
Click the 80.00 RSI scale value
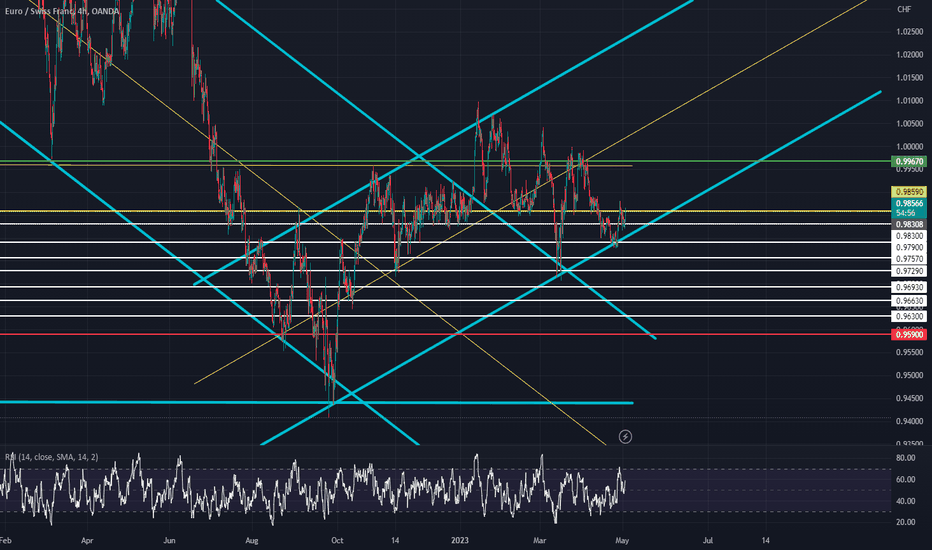[x=905, y=458]
